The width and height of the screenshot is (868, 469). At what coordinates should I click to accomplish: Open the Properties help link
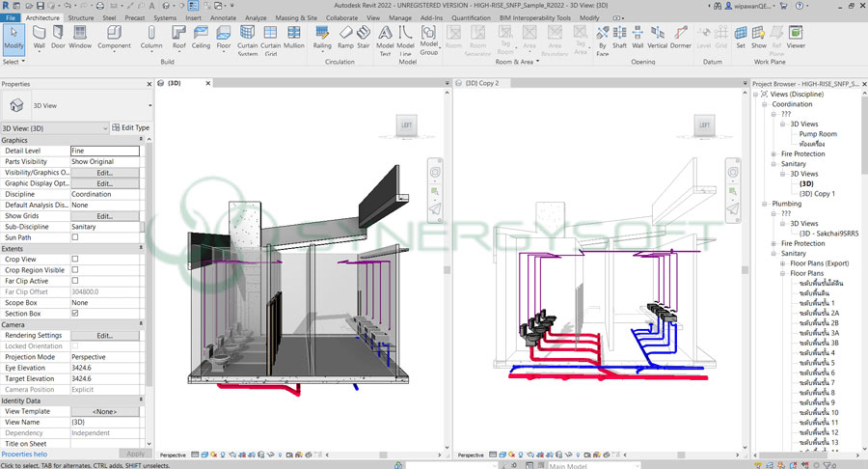[x=24, y=453]
